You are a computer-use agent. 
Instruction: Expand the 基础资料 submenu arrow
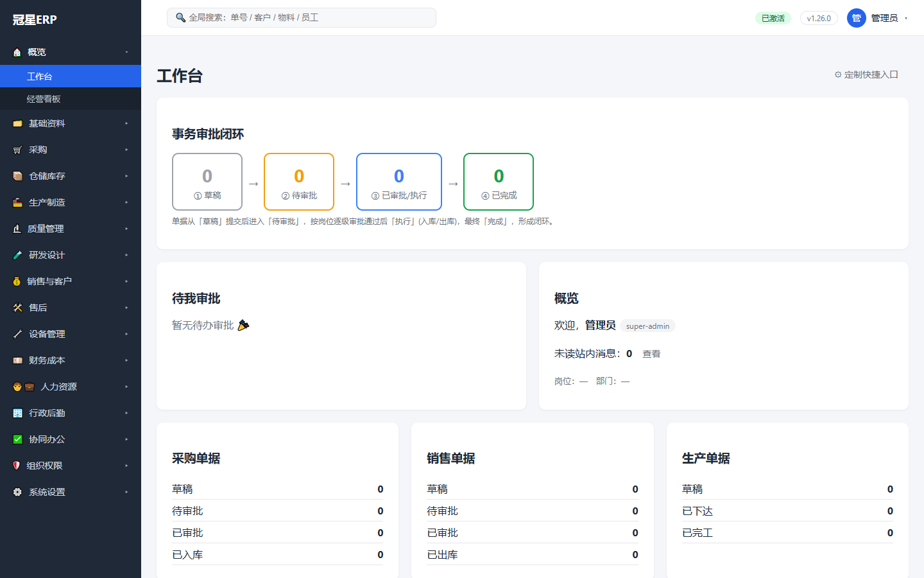coord(126,123)
